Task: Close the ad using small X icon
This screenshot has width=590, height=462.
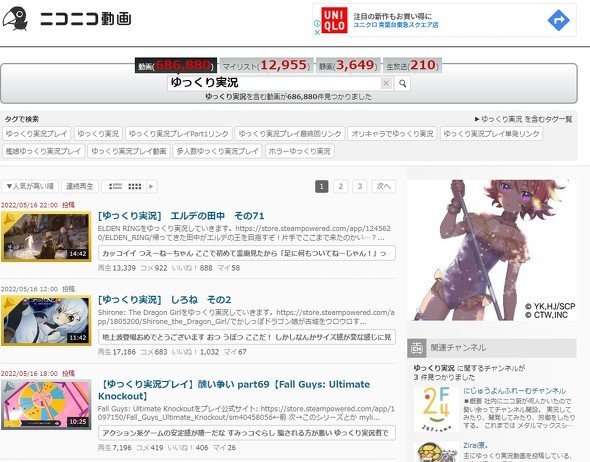Action: click(x=317, y=32)
